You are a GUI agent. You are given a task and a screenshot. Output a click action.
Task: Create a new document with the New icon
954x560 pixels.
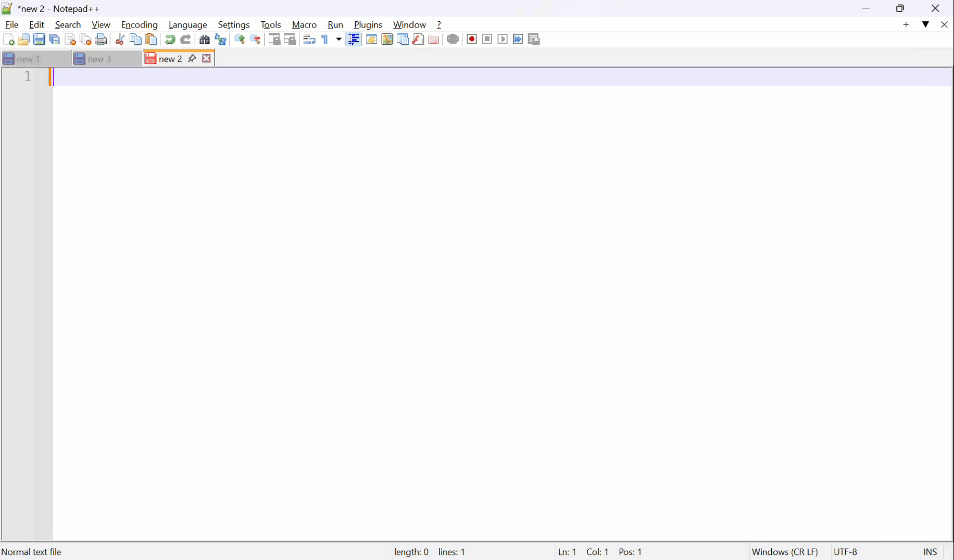[x=8, y=40]
